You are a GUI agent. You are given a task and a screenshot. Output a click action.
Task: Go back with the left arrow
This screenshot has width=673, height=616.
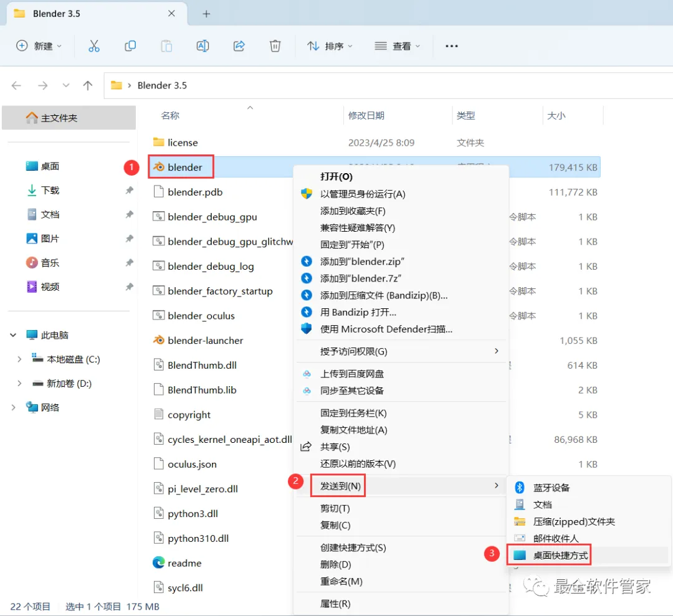click(x=16, y=85)
